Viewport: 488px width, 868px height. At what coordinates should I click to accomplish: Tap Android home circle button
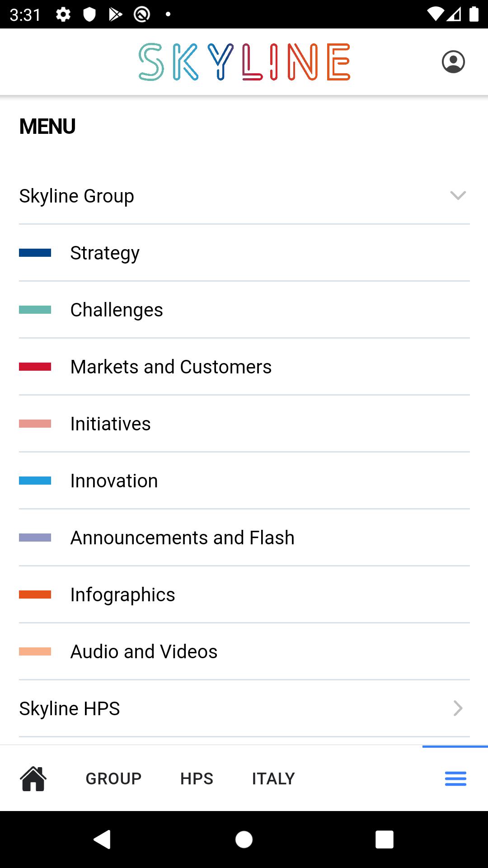244,840
